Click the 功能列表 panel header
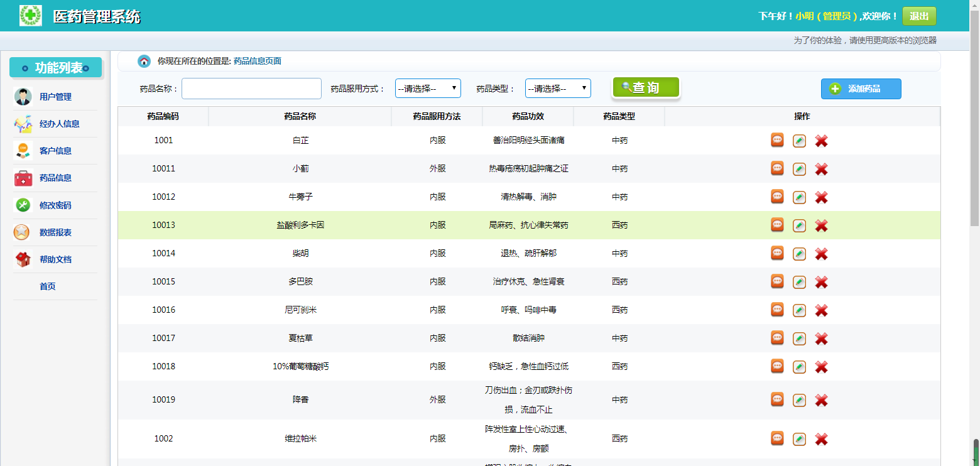Image resolution: width=980 pixels, height=466 pixels. click(x=55, y=67)
